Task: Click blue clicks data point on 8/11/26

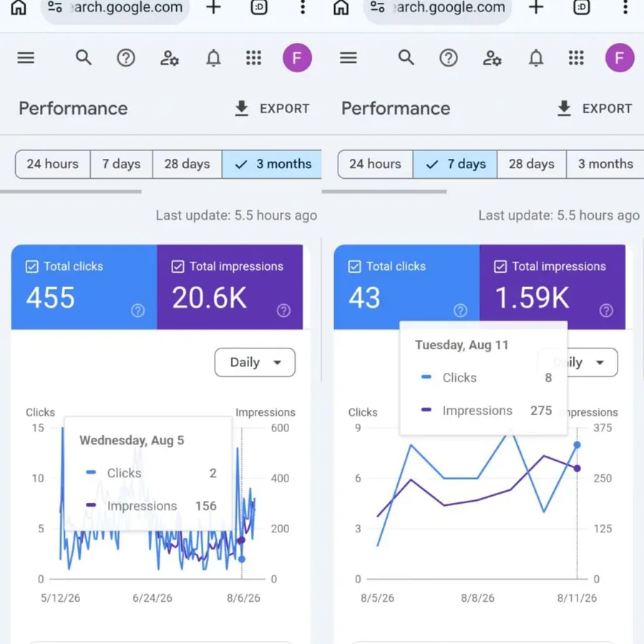Action: coord(577,445)
